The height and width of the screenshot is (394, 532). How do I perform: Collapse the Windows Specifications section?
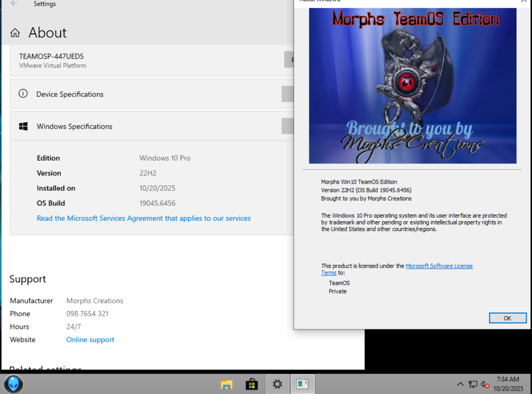point(287,126)
